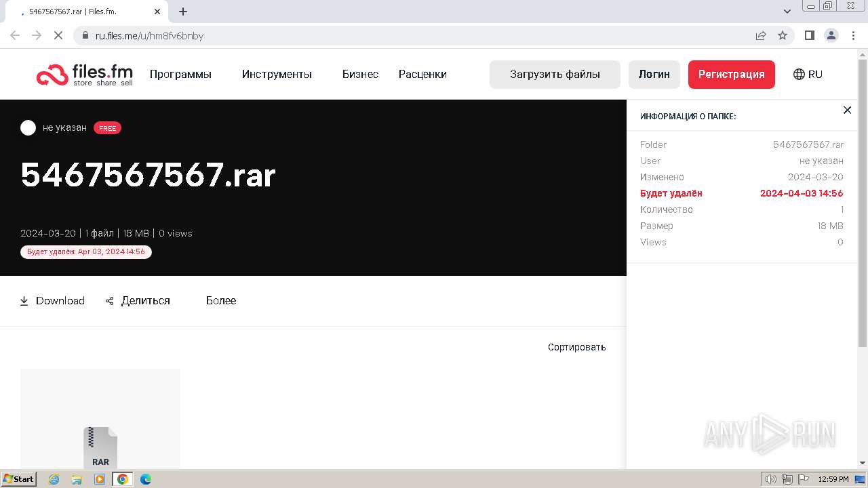Bookmark page with star icon
The width and height of the screenshot is (868, 488).
pos(783,35)
